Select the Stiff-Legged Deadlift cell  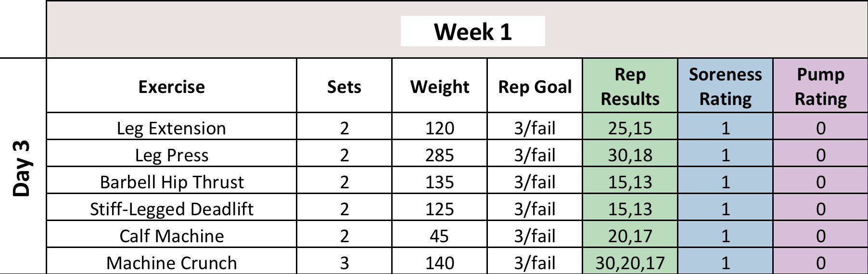[171, 209]
